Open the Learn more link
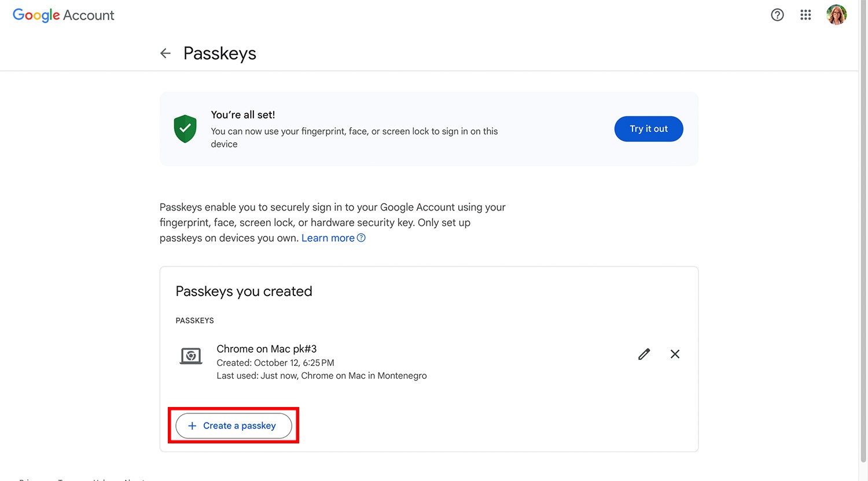The width and height of the screenshot is (868, 481). [x=328, y=238]
